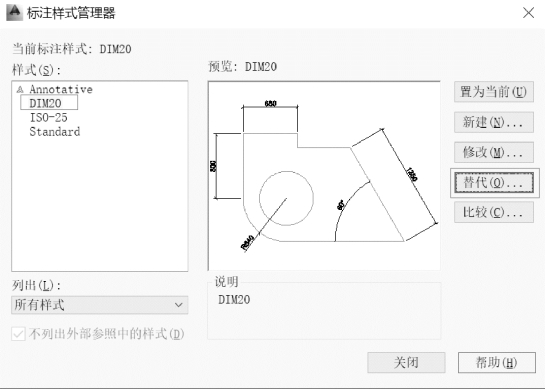Click 置为当前(U) set current button
This screenshot has height=389, width=545.
(x=494, y=92)
